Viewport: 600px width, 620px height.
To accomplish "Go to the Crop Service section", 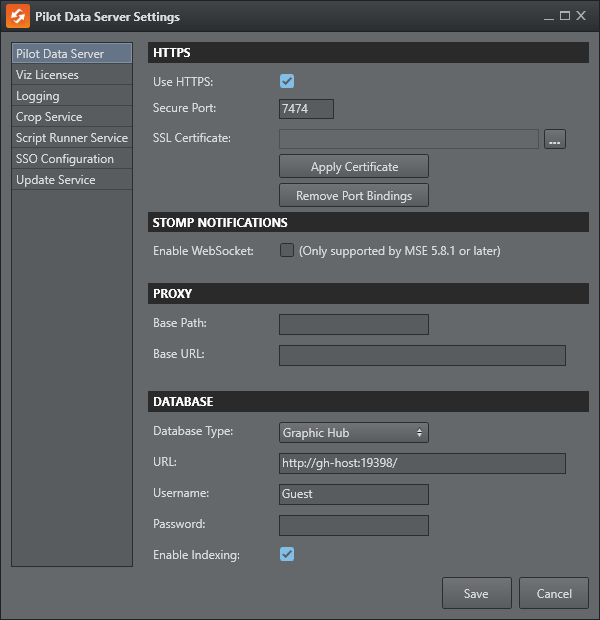I will [71, 117].
